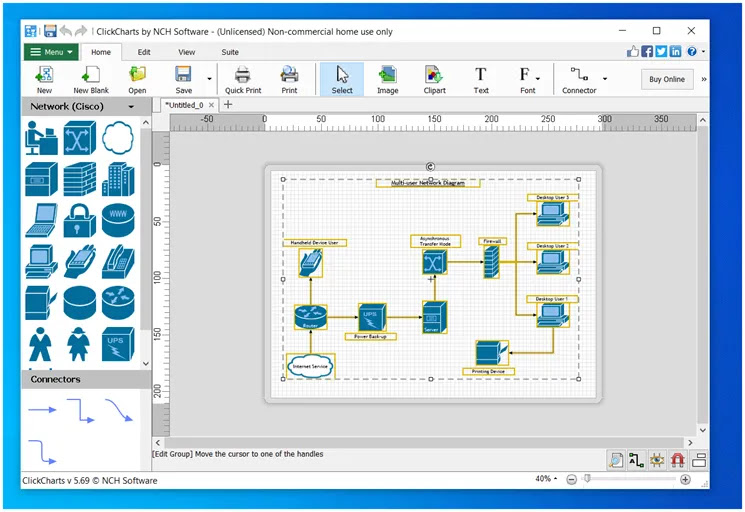Click the zoom slider handle
This screenshot has width=745, height=512.
[x=587, y=479]
